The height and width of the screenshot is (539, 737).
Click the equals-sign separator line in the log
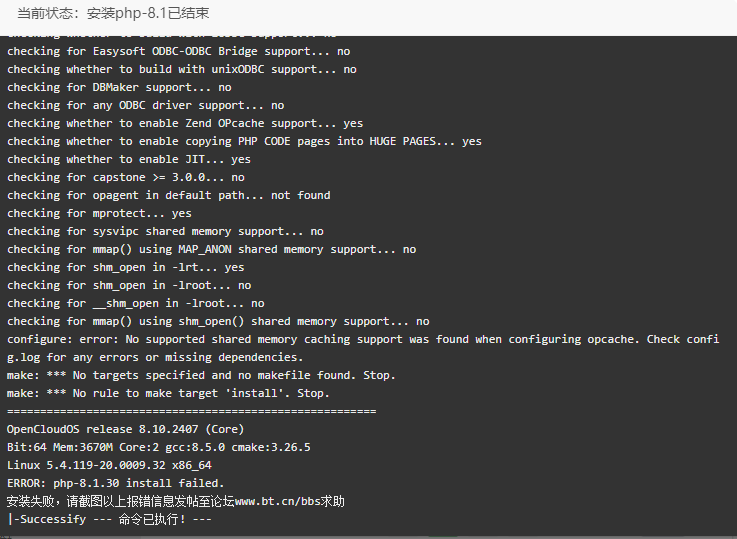coord(191,412)
